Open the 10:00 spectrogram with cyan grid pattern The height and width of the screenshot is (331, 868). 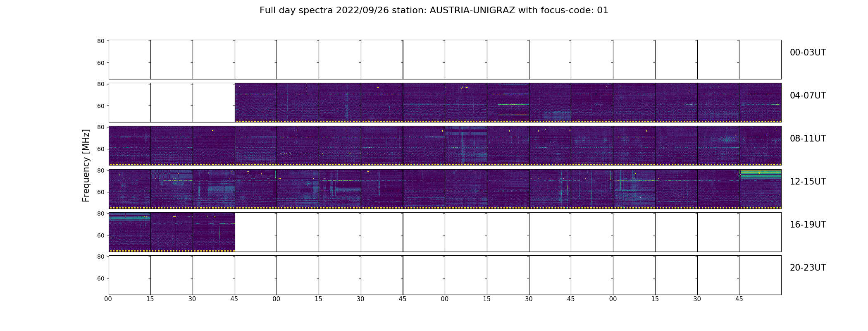tap(466, 146)
